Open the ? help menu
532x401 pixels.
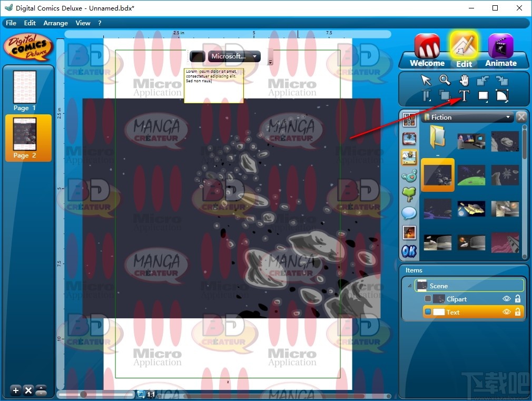coord(100,23)
